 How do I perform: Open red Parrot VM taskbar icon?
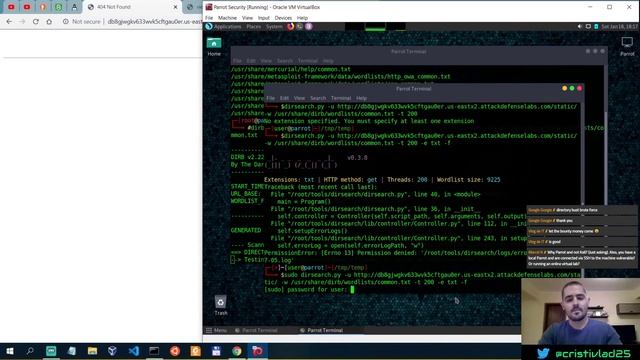tap(257, 351)
